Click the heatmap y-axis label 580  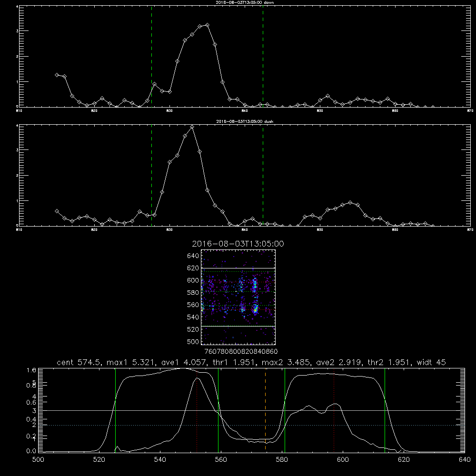point(193,293)
